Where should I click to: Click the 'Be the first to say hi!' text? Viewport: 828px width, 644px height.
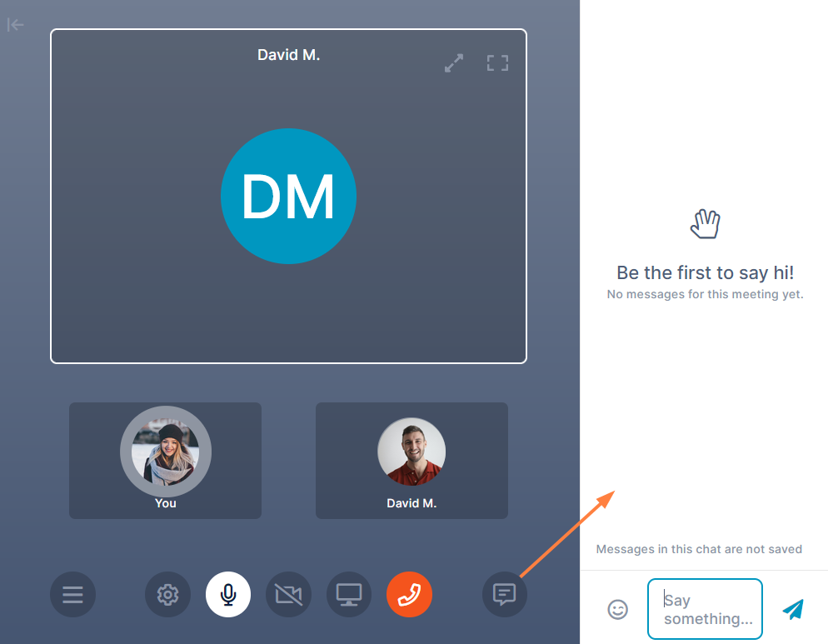tap(705, 272)
